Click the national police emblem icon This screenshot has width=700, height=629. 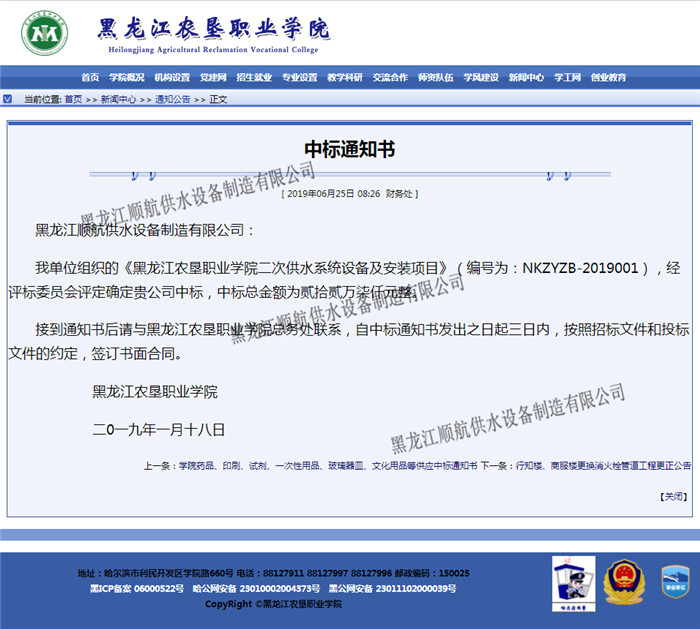(624, 582)
